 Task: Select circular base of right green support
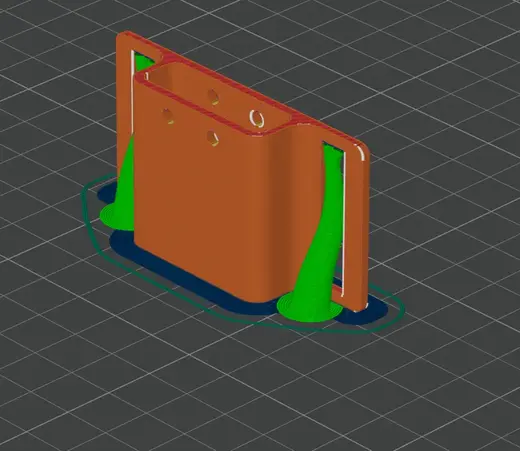point(310,308)
